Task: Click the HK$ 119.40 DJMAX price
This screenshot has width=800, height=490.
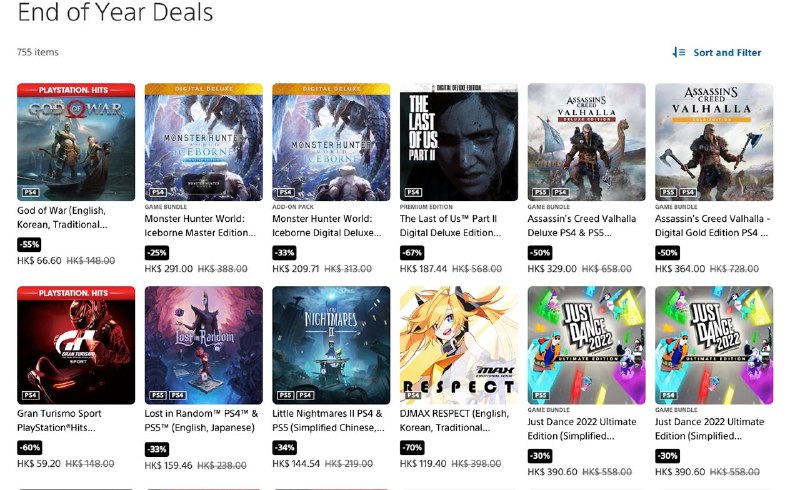Action: point(424,465)
